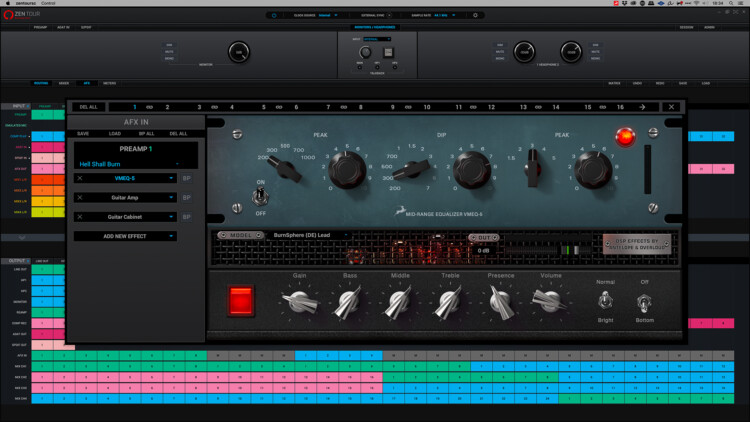750x422 pixels.
Task: Set the Dip frequency selector knob
Action: 411,170
